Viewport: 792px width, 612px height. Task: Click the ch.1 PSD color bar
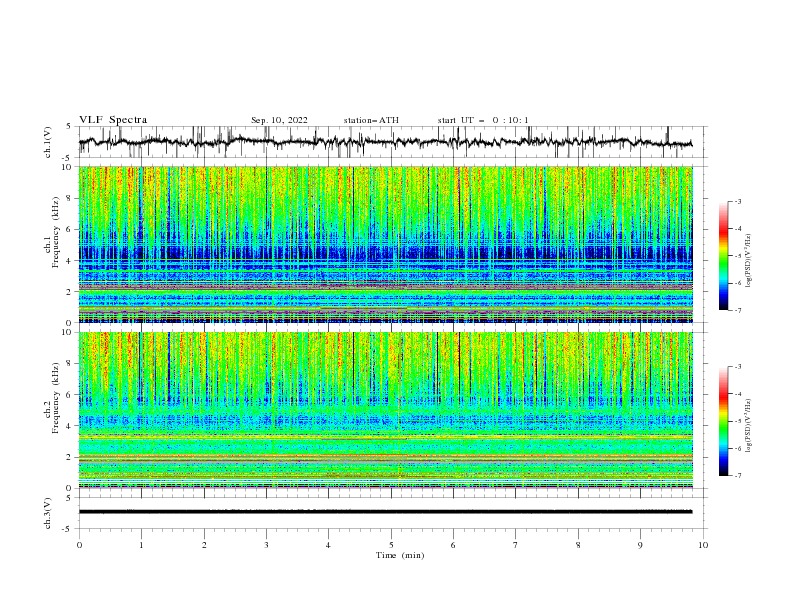723,256
